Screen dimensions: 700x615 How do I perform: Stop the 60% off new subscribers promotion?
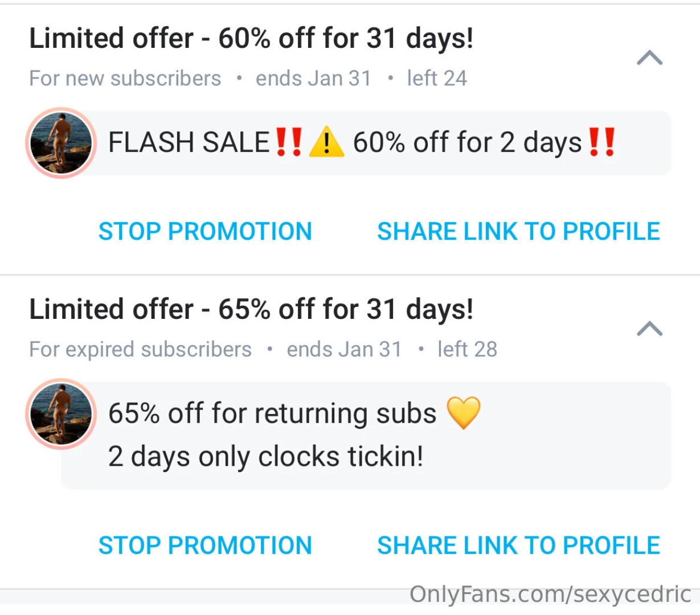[x=205, y=231]
